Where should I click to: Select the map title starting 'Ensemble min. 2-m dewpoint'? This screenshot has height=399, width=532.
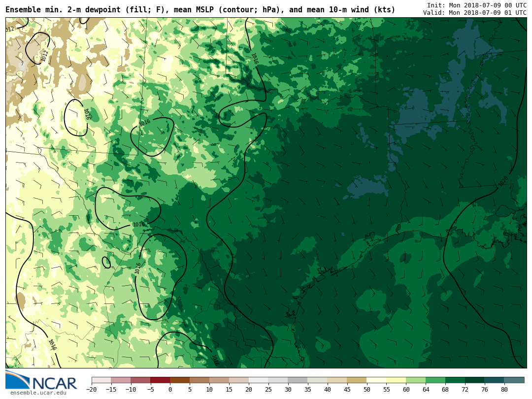[x=200, y=9]
